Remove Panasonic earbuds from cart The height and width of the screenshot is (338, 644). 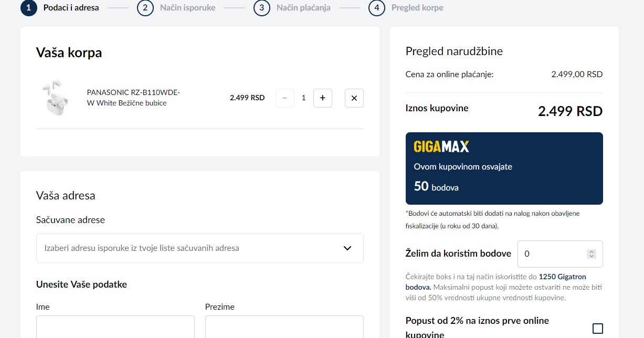point(354,98)
